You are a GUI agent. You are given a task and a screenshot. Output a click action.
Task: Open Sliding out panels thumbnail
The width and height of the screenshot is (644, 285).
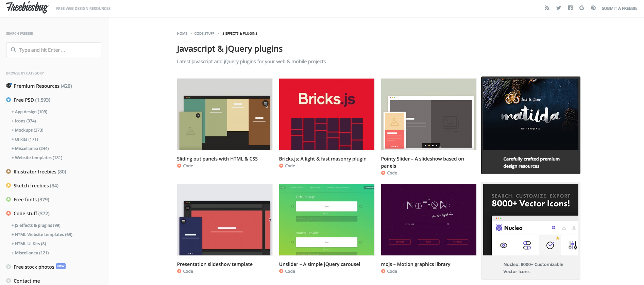click(x=225, y=114)
